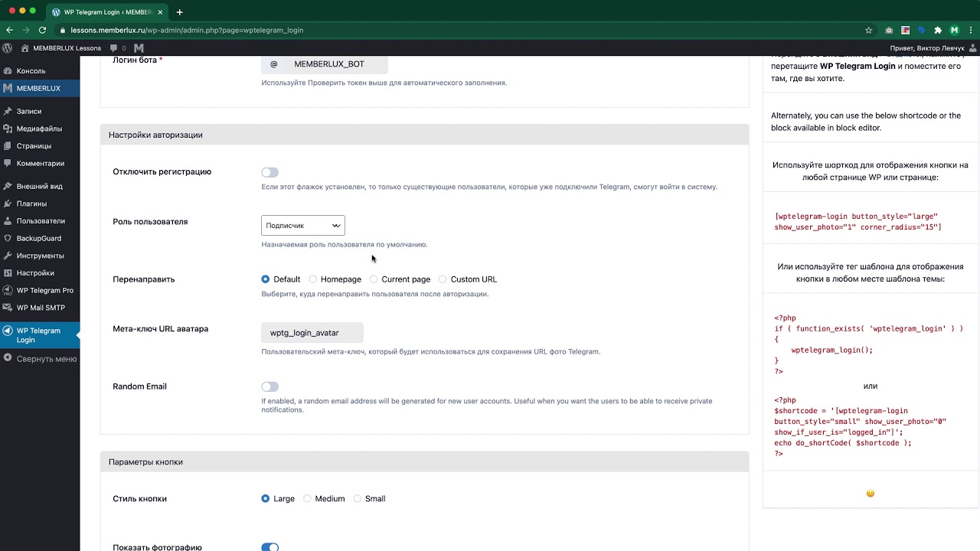Open the blue tag extension icon

pos(922,30)
